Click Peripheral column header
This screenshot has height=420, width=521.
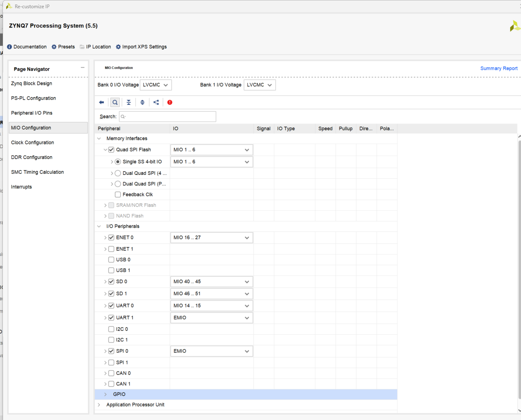(x=132, y=129)
